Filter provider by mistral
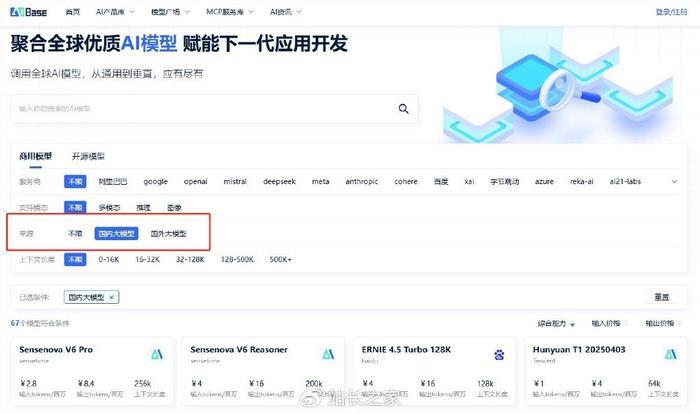700x414 pixels. click(235, 181)
